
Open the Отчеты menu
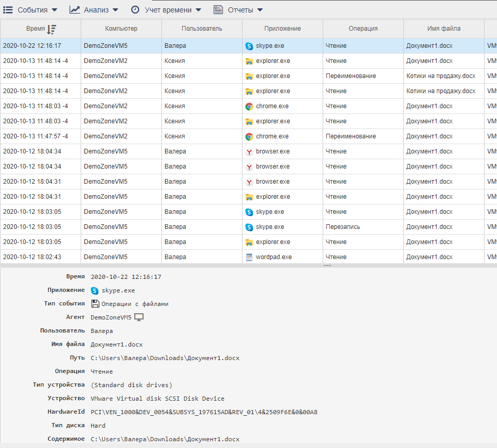coord(238,10)
